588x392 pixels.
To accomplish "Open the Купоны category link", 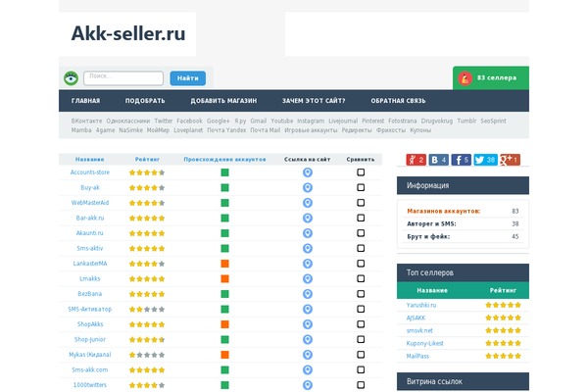I will pos(420,130).
